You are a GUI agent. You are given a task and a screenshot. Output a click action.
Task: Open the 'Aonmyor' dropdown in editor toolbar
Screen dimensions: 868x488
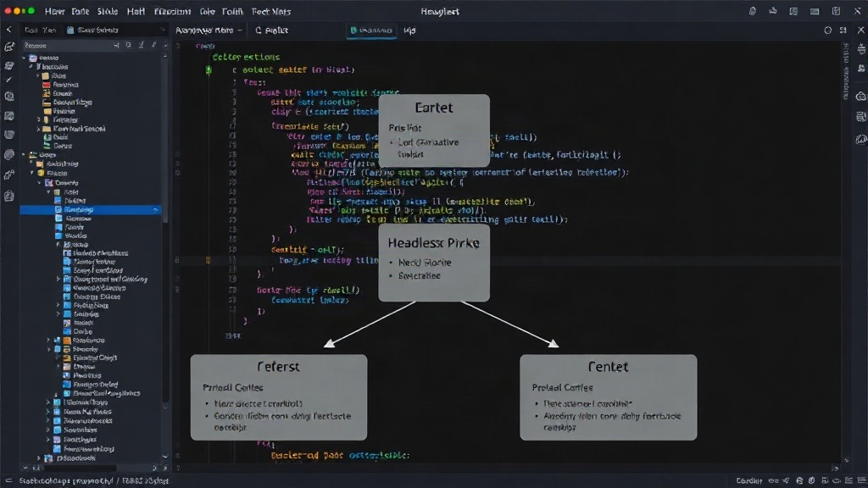pyautogui.click(x=209, y=30)
